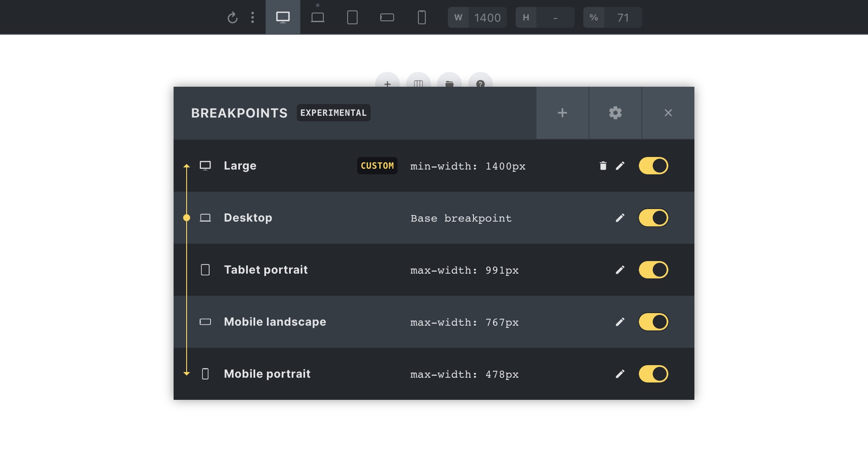Click the zoom percent field showing 71
The width and height of the screenshot is (868, 451).
click(623, 17)
